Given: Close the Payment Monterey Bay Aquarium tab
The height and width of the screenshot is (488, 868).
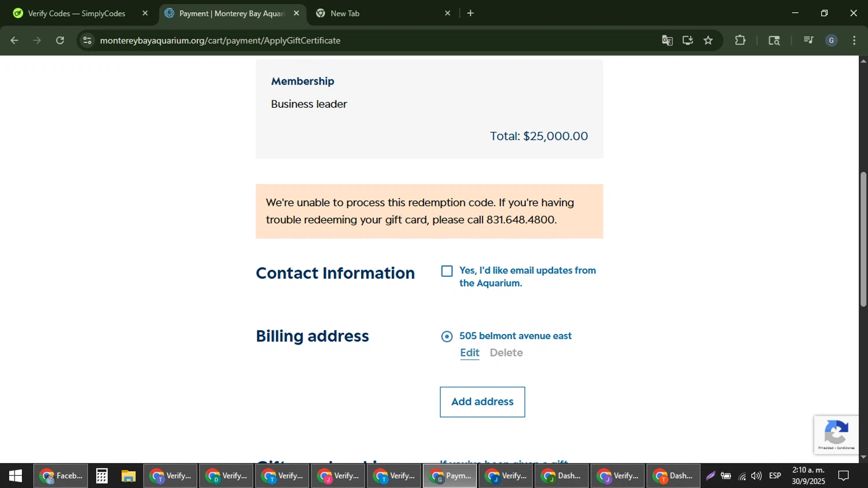Looking at the screenshot, I should [x=296, y=13].
